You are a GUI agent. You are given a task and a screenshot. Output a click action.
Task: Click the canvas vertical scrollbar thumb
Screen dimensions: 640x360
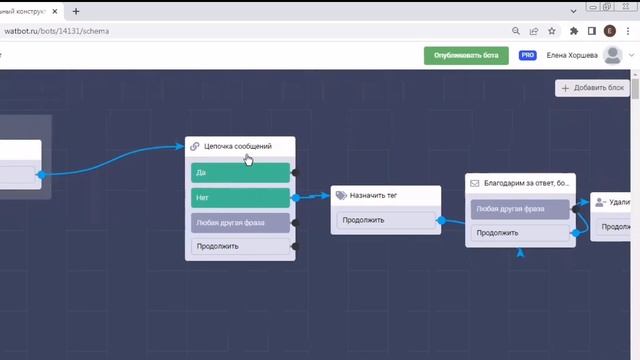click(x=635, y=88)
